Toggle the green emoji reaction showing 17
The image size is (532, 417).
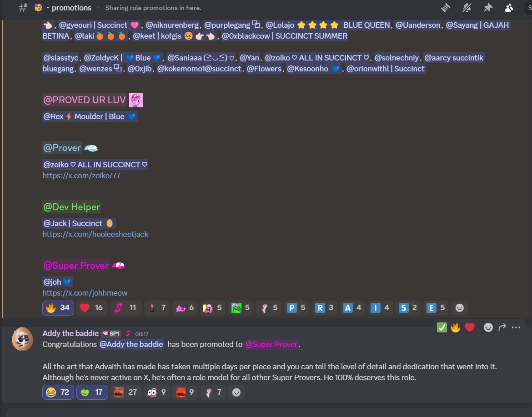pyautogui.click(x=92, y=392)
